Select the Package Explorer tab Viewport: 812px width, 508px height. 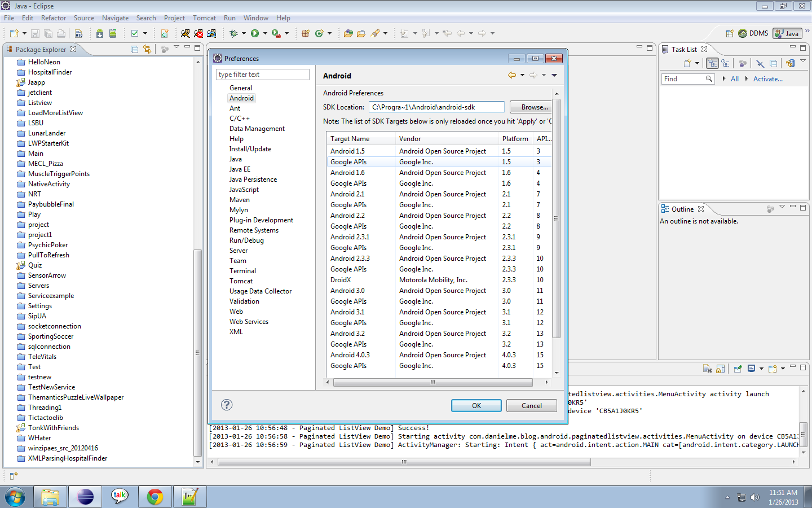41,50
